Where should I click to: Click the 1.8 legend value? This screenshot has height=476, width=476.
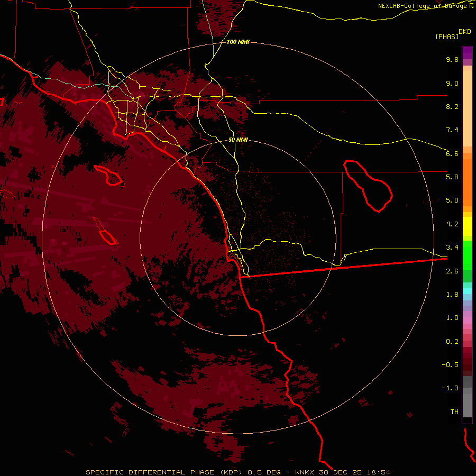pos(452,295)
